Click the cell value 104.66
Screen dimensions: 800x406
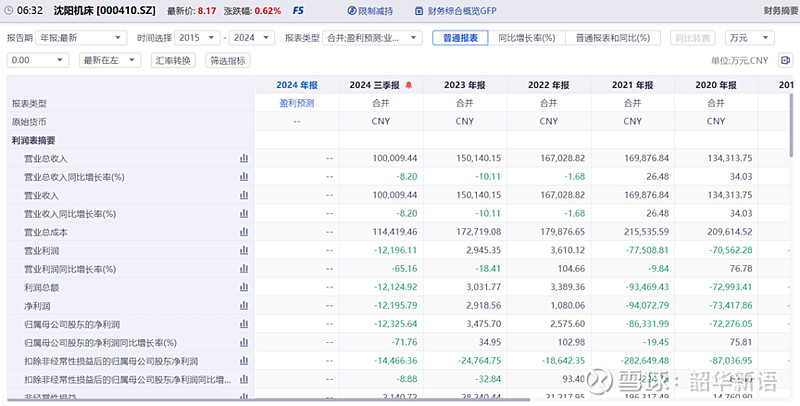571,268
